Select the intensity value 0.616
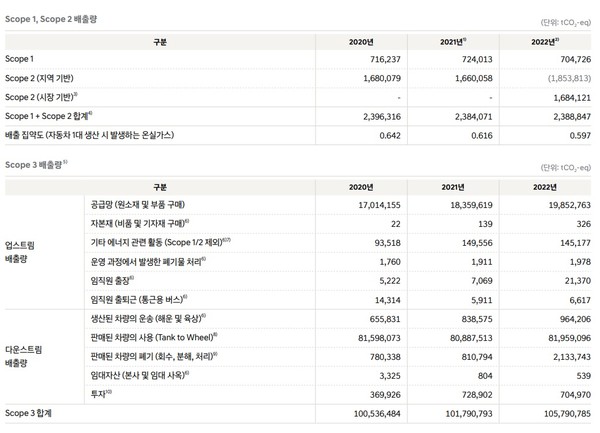The width and height of the screenshot is (600, 433). pos(482,136)
